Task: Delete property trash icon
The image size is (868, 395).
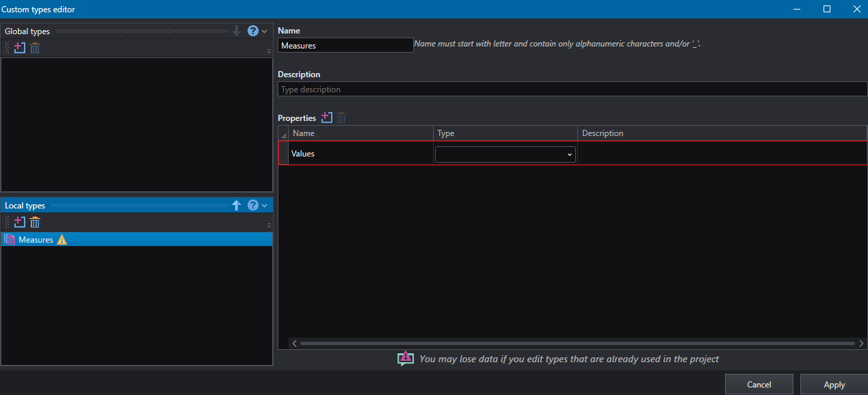Action: pos(341,118)
